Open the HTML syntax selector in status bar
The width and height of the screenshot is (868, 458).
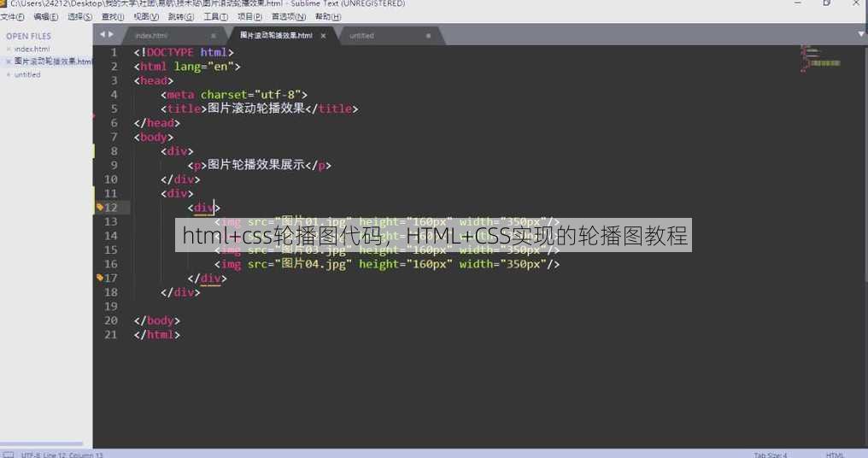(834, 455)
